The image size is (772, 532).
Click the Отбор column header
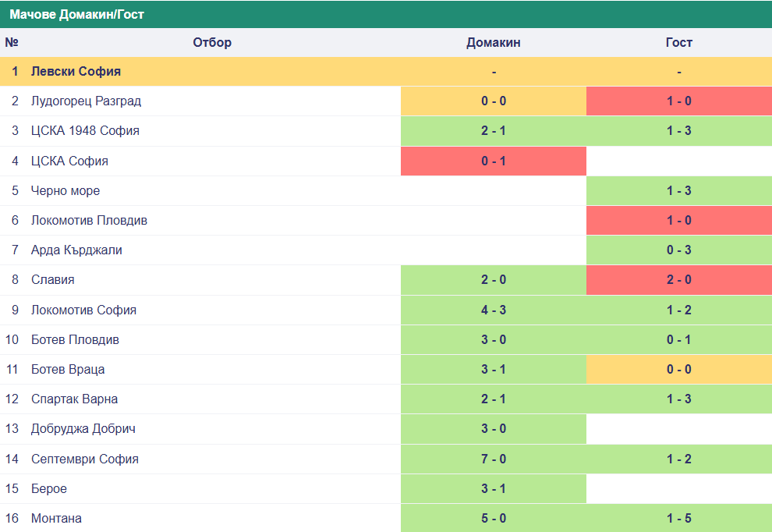coord(212,42)
